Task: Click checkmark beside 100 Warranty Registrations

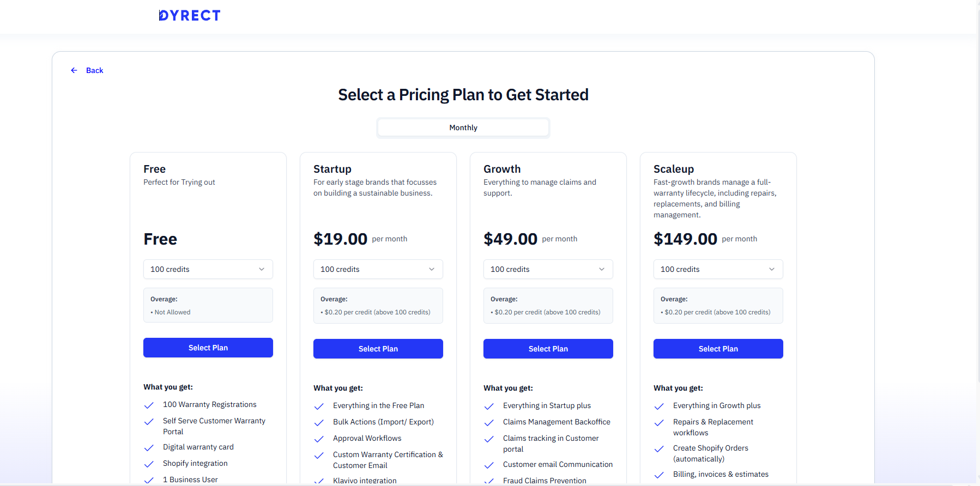Action: (x=149, y=405)
